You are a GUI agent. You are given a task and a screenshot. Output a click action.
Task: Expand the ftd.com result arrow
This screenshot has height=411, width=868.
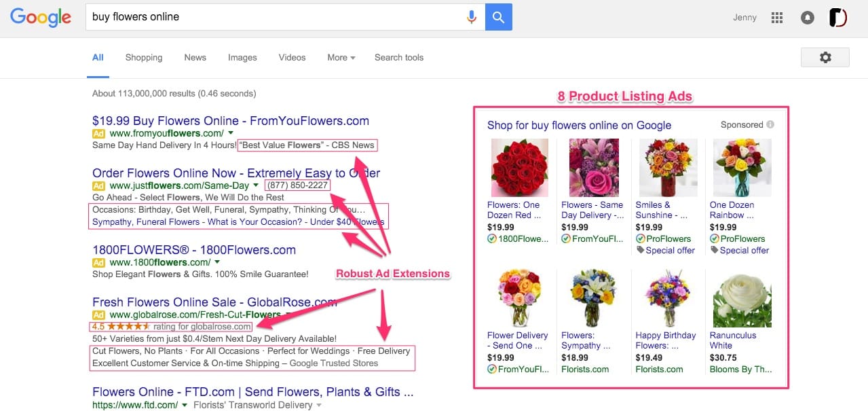pos(185,406)
